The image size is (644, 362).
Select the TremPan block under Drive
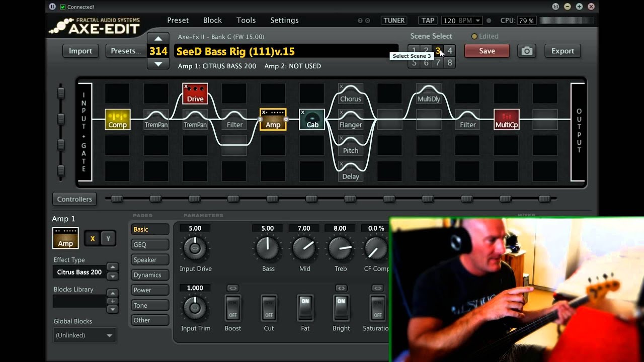(x=195, y=119)
